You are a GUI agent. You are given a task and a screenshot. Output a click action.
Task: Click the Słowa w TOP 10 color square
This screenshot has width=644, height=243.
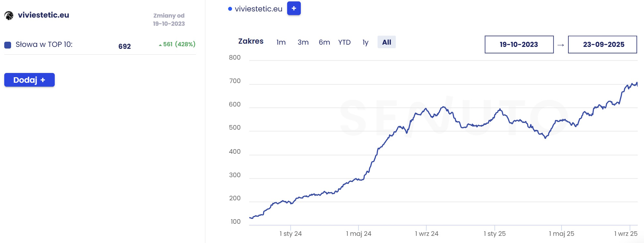point(8,45)
